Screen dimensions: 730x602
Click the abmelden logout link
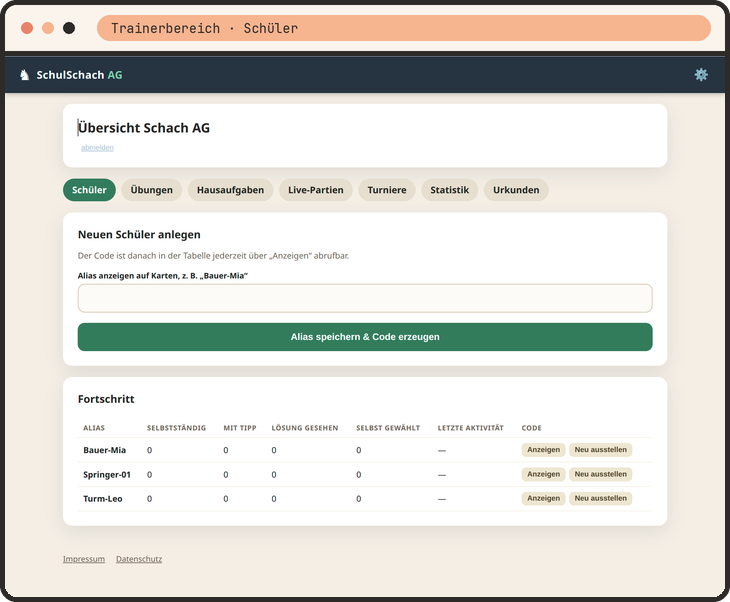point(97,148)
